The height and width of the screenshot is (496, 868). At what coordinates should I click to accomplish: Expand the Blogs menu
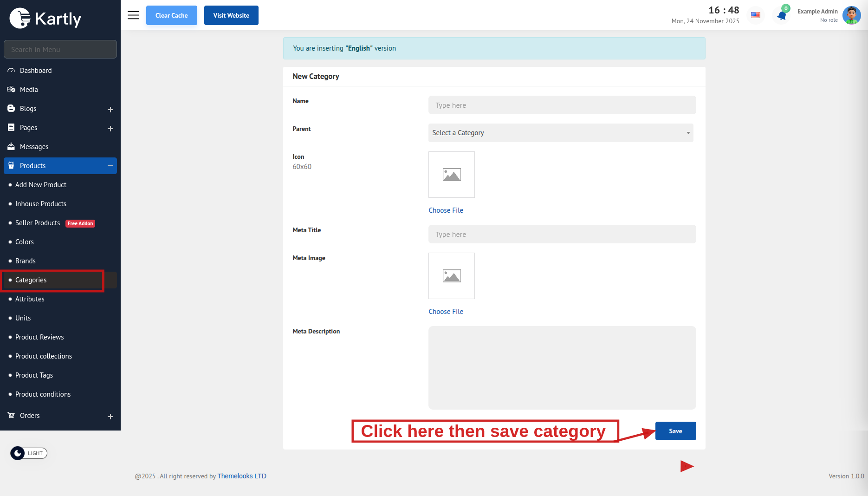click(x=110, y=109)
